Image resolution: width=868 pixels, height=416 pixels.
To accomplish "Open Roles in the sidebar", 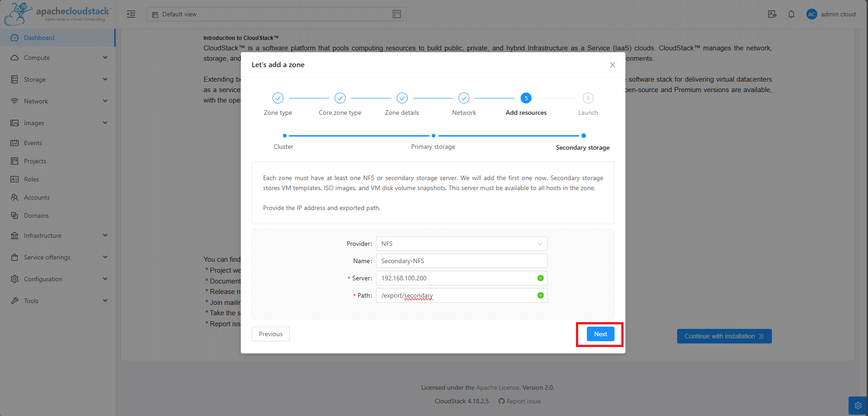I will tap(58, 179).
